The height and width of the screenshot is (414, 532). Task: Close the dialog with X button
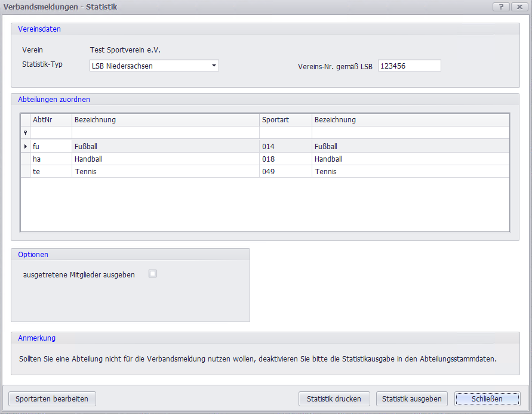point(518,7)
